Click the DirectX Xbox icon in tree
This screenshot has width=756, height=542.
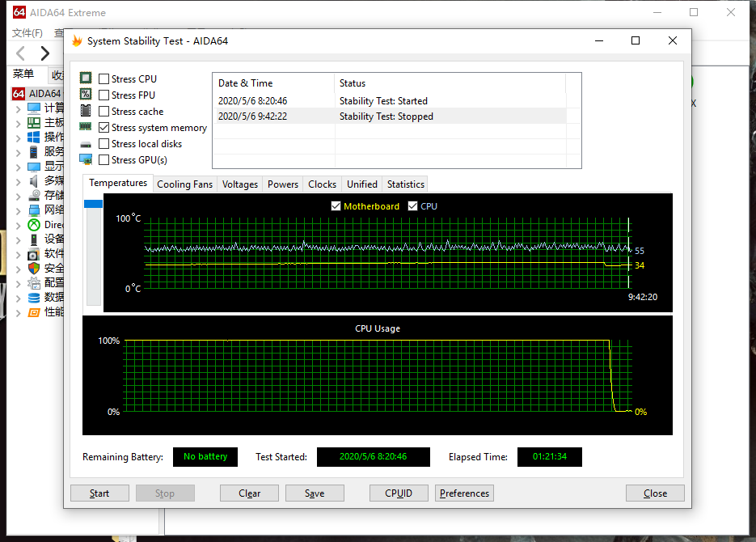[34, 225]
